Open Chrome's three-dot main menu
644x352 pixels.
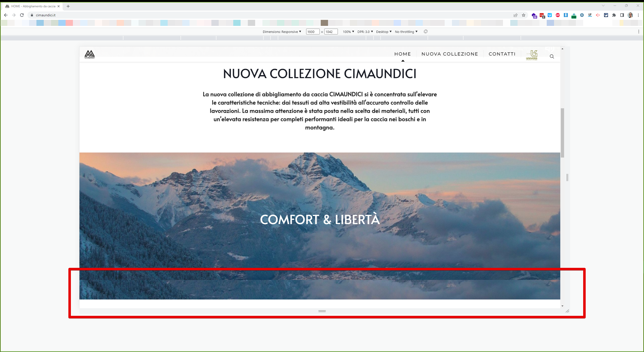(x=638, y=15)
